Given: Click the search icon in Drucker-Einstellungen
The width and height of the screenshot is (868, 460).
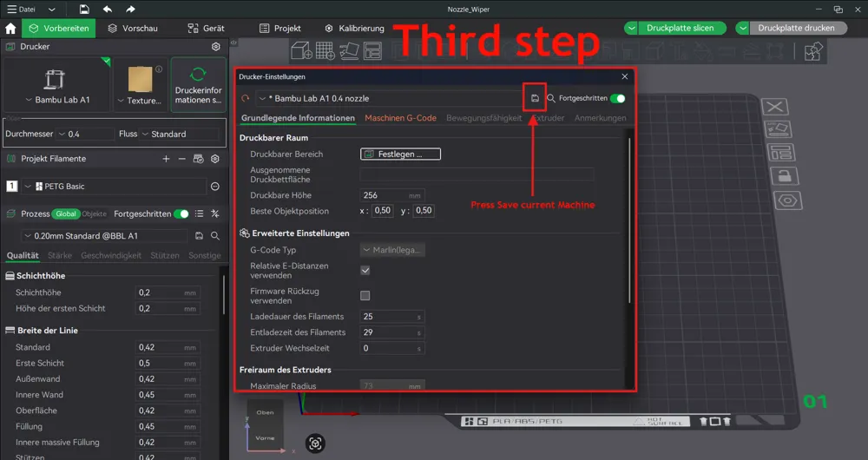Looking at the screenshot, I should (x=551, y=98).
